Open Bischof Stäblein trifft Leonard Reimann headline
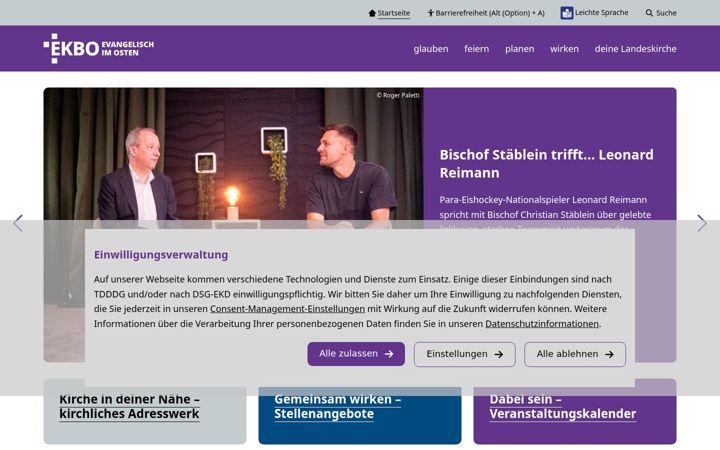The width and height of the screenshot is (720, 450). (x=546, y=163)
